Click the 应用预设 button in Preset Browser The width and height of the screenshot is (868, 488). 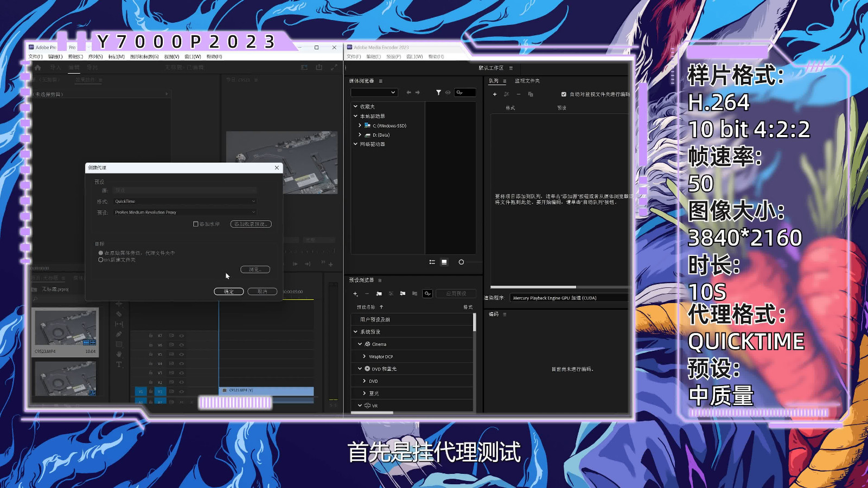point(456,293)
